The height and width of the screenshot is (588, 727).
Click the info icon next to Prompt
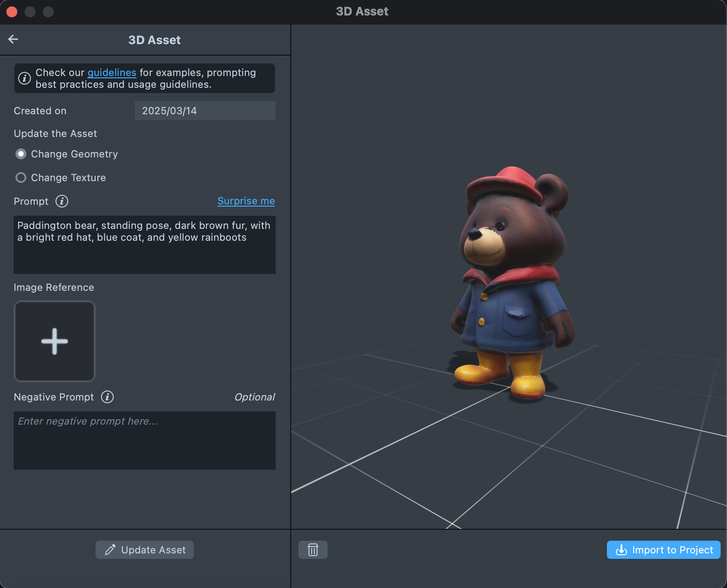(x=62, y=201)
